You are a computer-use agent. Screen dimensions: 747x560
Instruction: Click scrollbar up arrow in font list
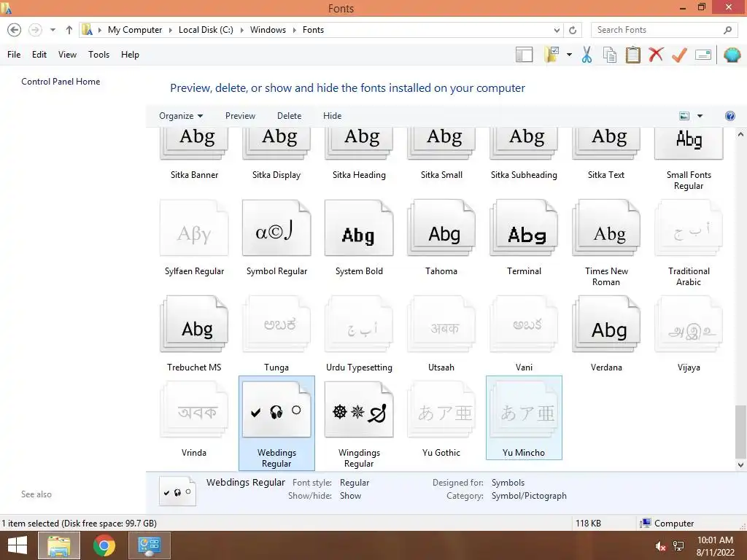coord(740,135)
